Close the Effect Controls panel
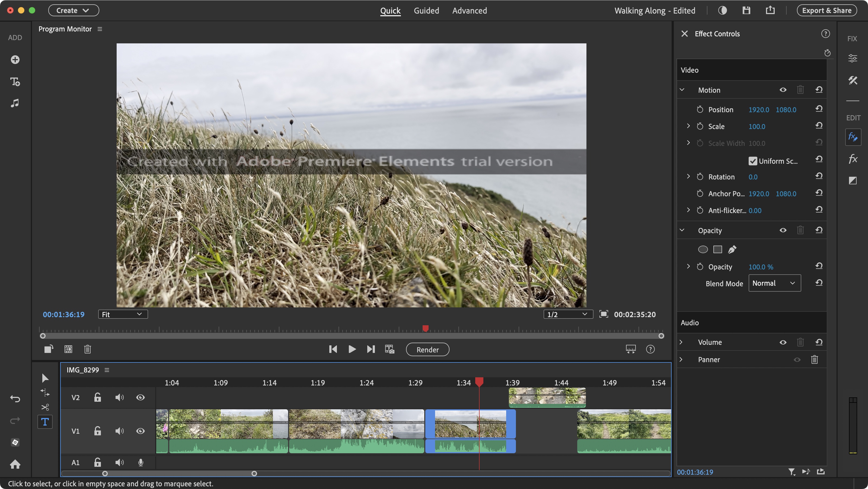 tap(684, 34)
